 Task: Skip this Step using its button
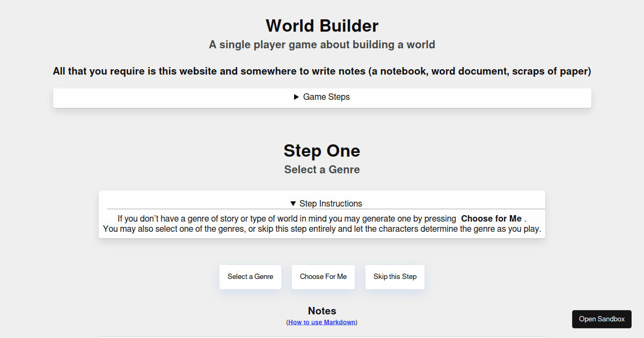[x=394, y=277]
